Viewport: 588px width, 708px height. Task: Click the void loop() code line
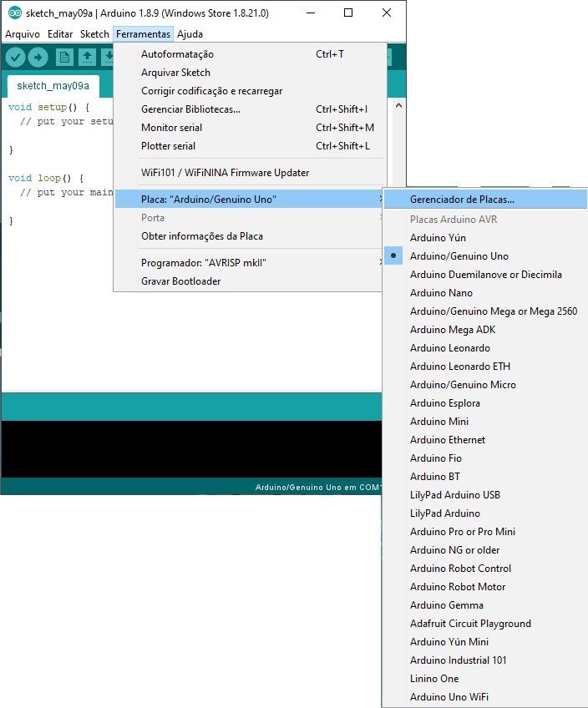point(46,178)
